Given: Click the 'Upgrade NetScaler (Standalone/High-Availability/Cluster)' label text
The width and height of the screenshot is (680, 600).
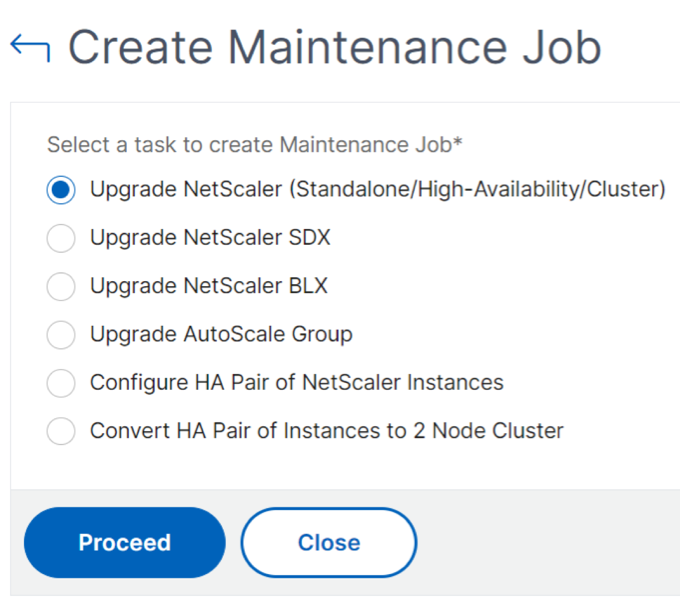Looking at the screenshot, I should 378,189.
